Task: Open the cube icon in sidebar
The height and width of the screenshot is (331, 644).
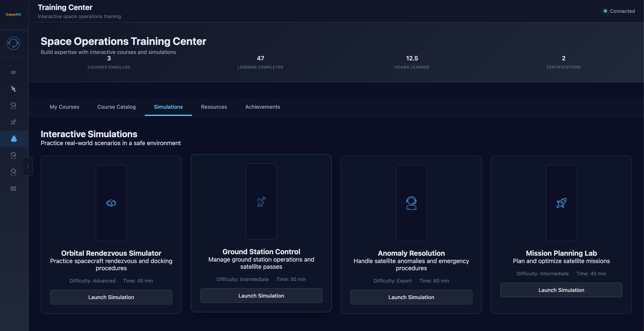Action: (x=13, y=72)
